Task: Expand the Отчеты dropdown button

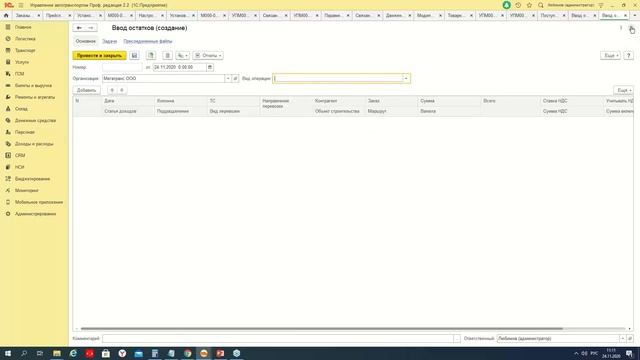Action: tap(208, 56)
